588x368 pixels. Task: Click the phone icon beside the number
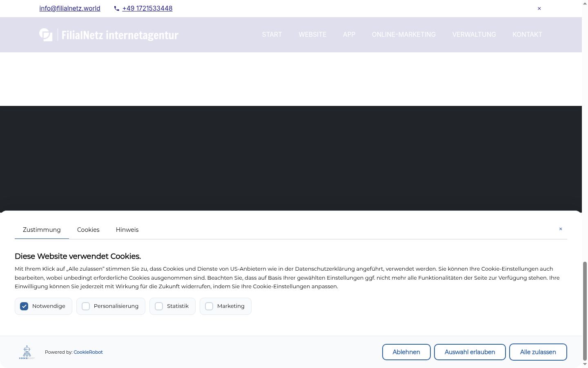click(x=117, y=9)
